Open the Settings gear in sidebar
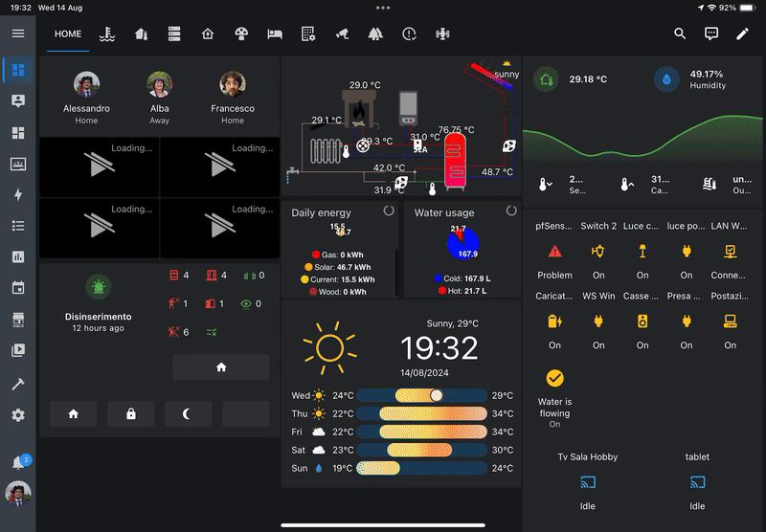Viewport: 766px width, 532px height. click(x=18, y=415)
